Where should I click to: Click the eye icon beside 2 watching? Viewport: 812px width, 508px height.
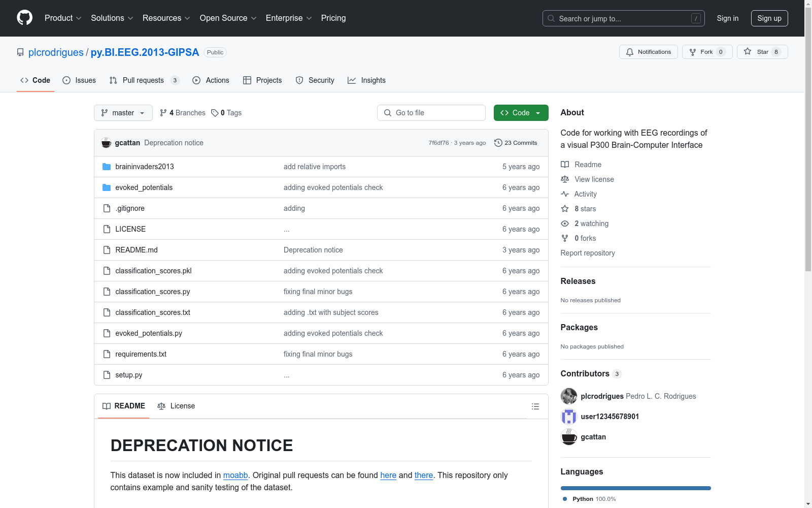tap(565, 224)
